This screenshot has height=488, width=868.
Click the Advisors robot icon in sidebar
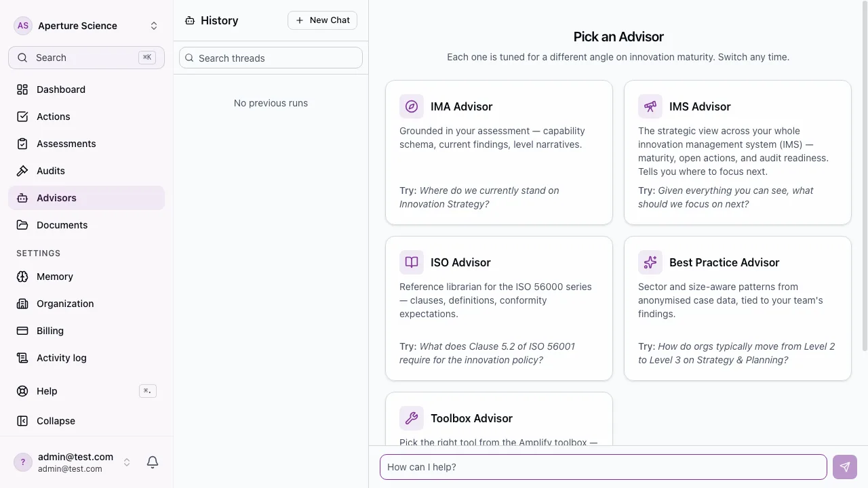(x=22, y=198)
